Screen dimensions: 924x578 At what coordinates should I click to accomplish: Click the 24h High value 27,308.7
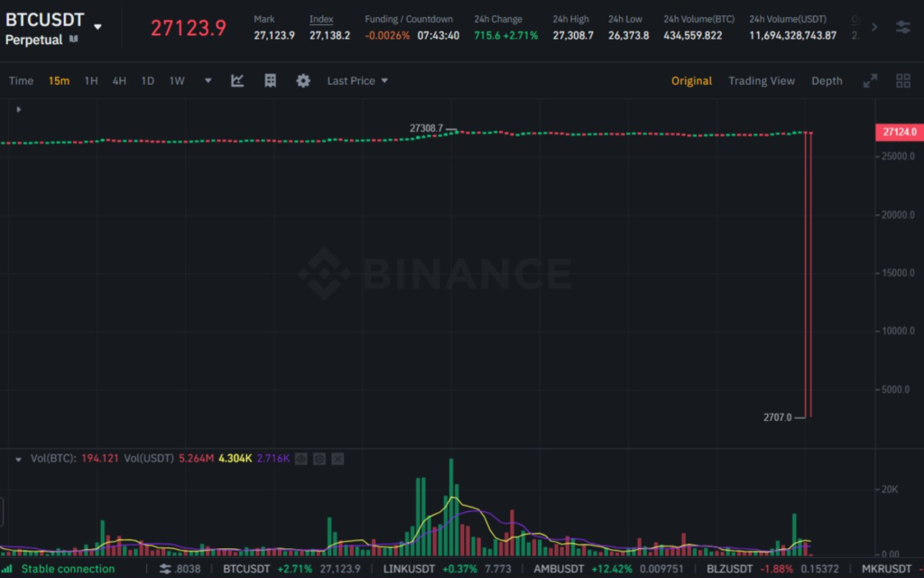[573, 35]
